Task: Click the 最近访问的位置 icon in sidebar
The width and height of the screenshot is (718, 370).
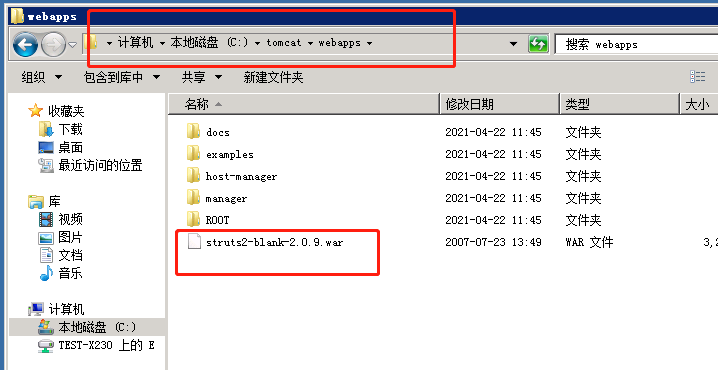Action: point(46,165)
